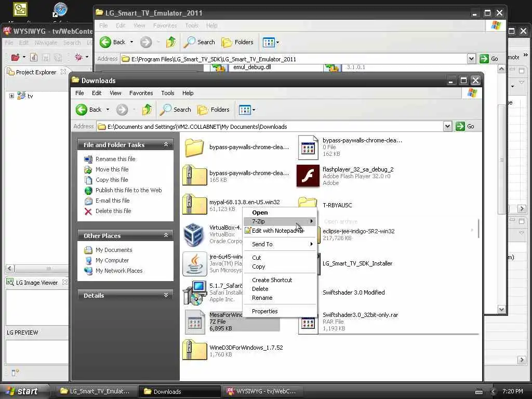The height and width of the screenshot is (399, 532).
Task: Select LG_Smart_TV_SDK_Installer file name
Action: point(357,263)
